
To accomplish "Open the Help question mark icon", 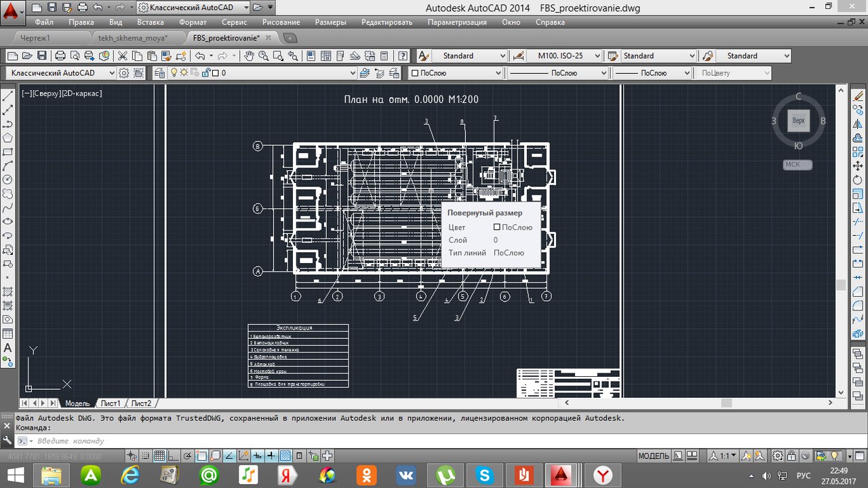I will (403, 56).
